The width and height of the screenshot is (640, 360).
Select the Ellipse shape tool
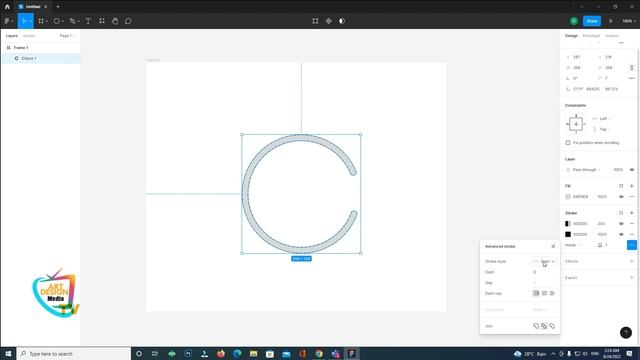point(57,21)
